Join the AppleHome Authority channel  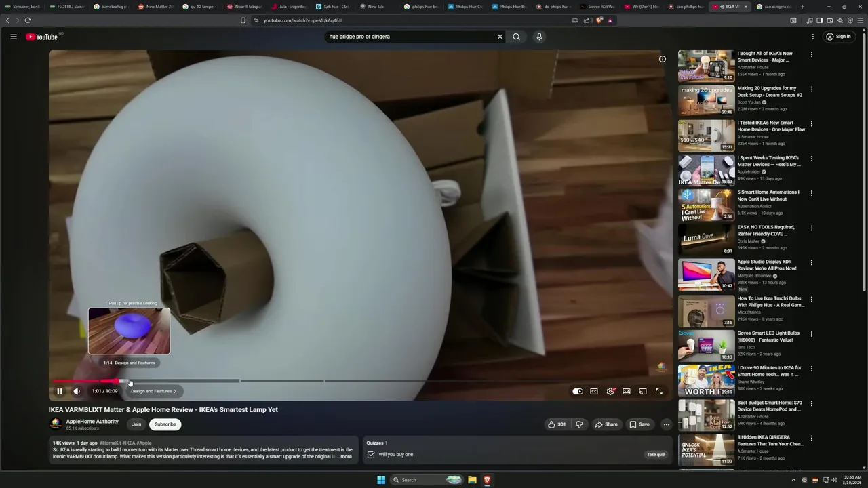pos(136,424)
